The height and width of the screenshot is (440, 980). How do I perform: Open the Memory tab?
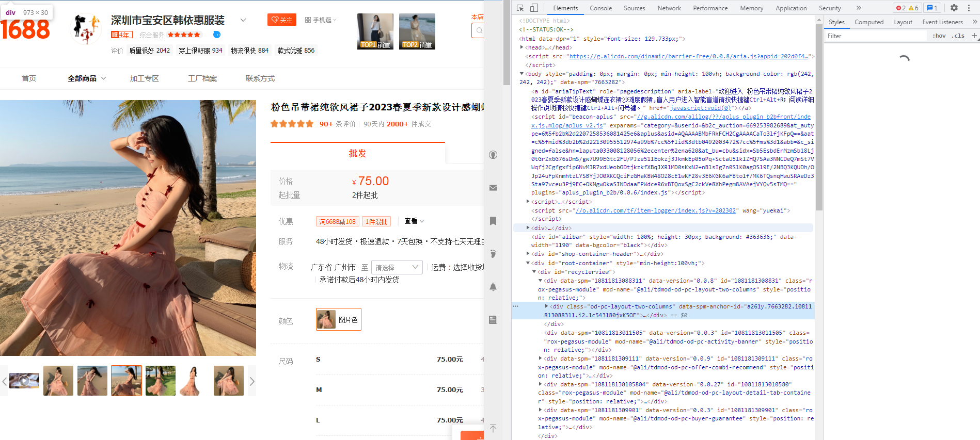click(x=751, y=8)
